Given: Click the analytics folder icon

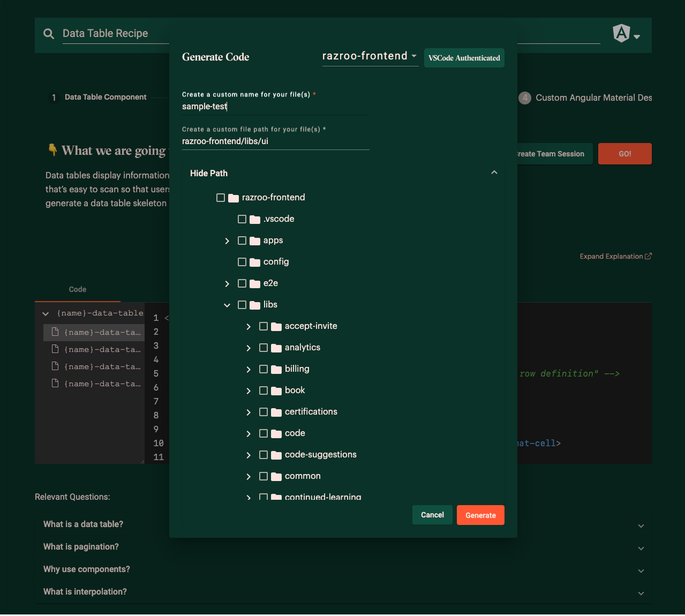Looking at the screenshot, I should coord(276,348).
